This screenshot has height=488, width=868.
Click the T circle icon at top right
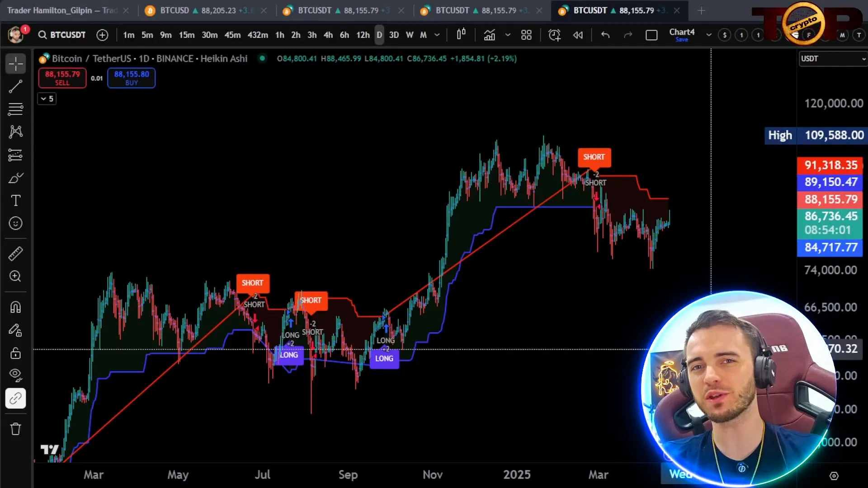pyautogui.click(x=859, y=35)
